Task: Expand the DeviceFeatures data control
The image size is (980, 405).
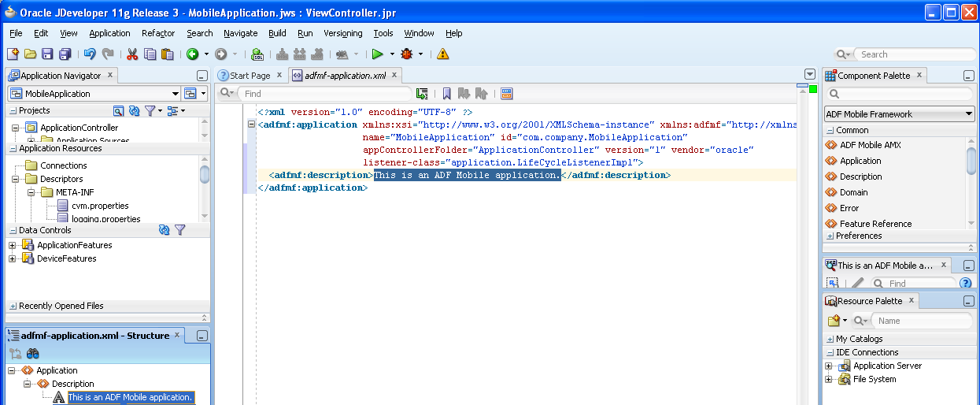Action: pos(12,258)
